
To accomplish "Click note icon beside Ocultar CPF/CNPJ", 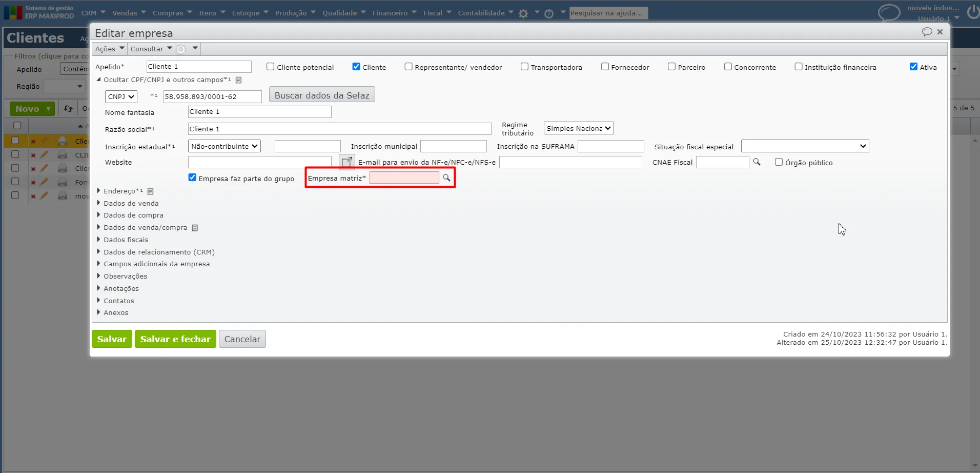I will pyautogui.click(x=238, y=80).
